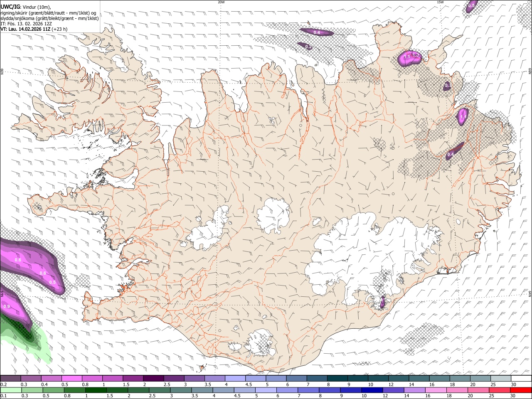This screenshot has height=399, width=532.
Task: Select the 'VT: Lau. 14.02.2026 11Z' valid time
Action: (25, 29)
